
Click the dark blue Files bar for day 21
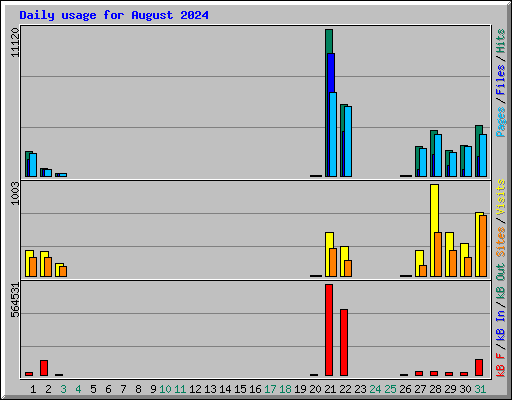pos(331,73)
